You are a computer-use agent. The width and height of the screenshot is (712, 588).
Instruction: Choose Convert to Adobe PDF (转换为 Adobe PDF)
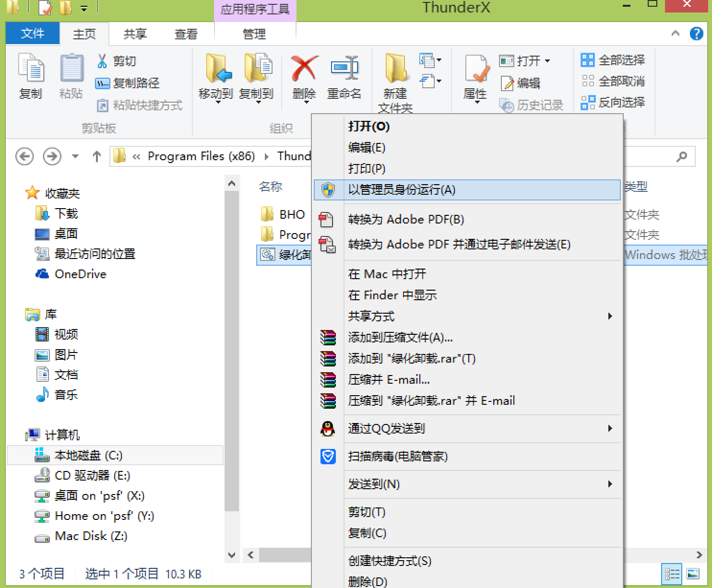click(467, 219)
